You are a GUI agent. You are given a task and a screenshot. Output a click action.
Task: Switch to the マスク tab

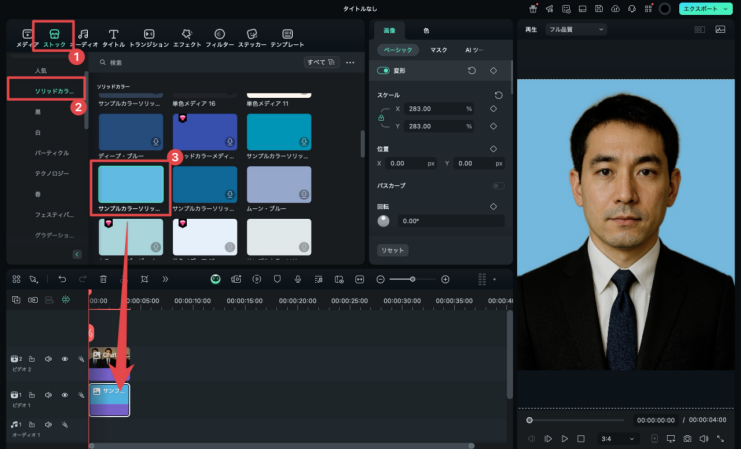pos(438,49)
